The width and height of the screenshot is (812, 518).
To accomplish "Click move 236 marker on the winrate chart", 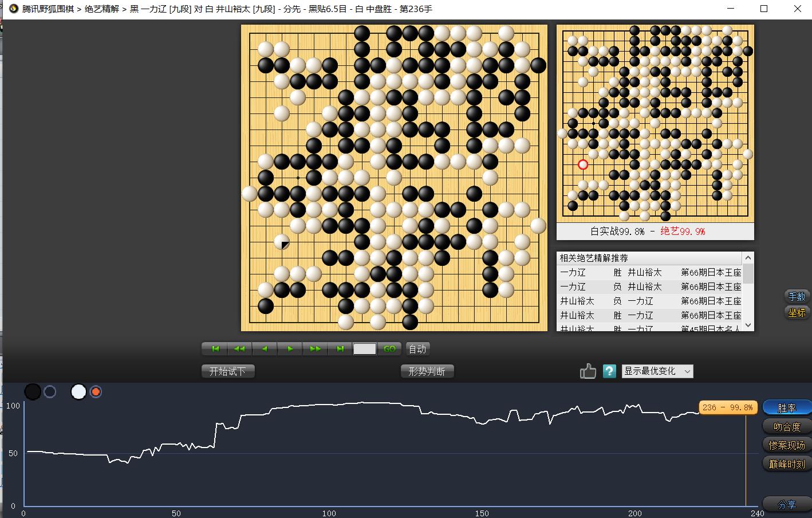I will point(728,407).
